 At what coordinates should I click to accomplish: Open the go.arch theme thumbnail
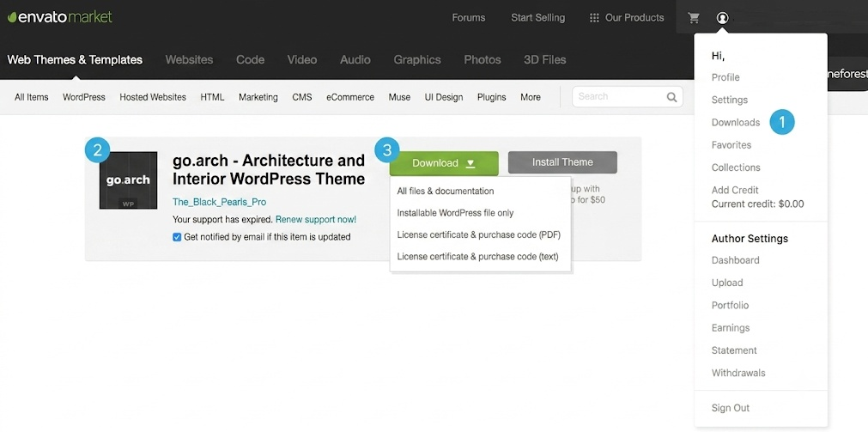pos(129,180)
